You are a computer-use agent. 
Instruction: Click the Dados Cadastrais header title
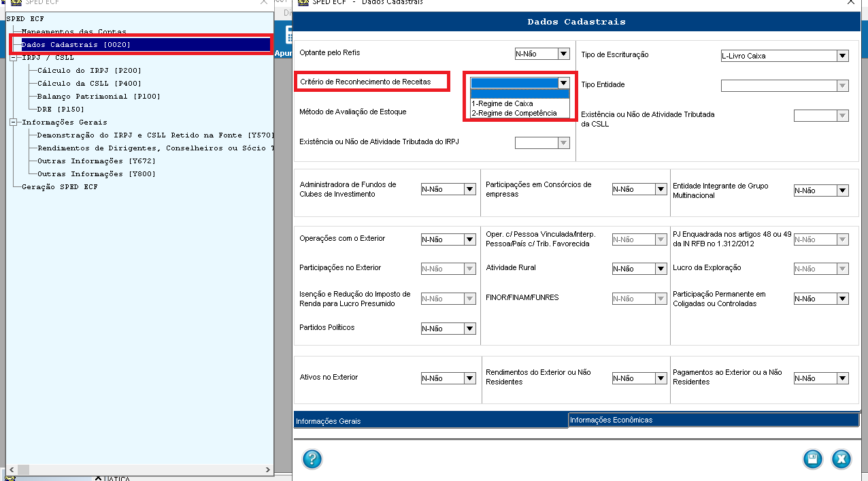click(576, 22)
